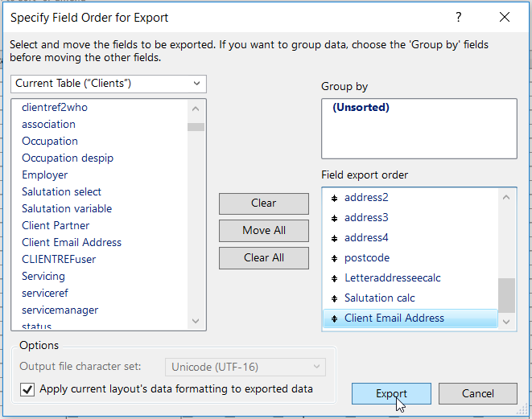Click the reorder handle beside postcode
Screen dimensions: 532x419
334,258
